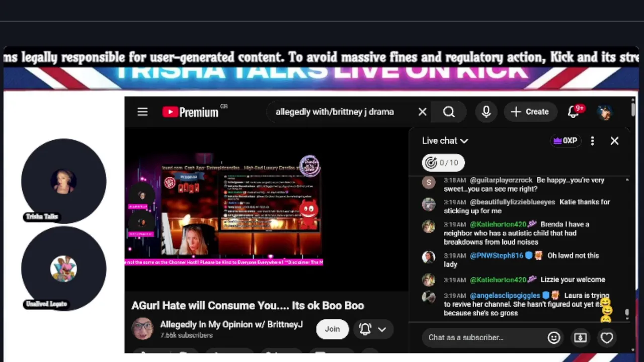The image size is (644, 362).
Task: Click the 'S' avatar of guitarplayerzrock
Action: (429, 183)
